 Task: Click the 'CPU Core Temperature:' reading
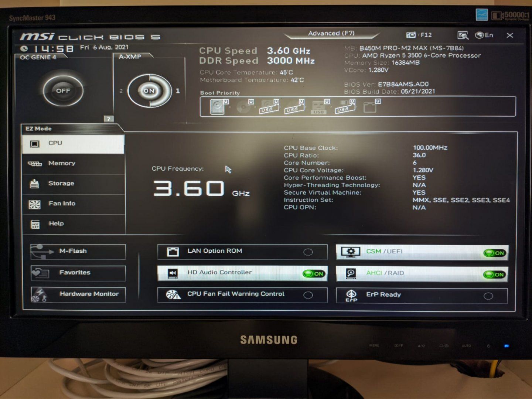click(246, 72)
